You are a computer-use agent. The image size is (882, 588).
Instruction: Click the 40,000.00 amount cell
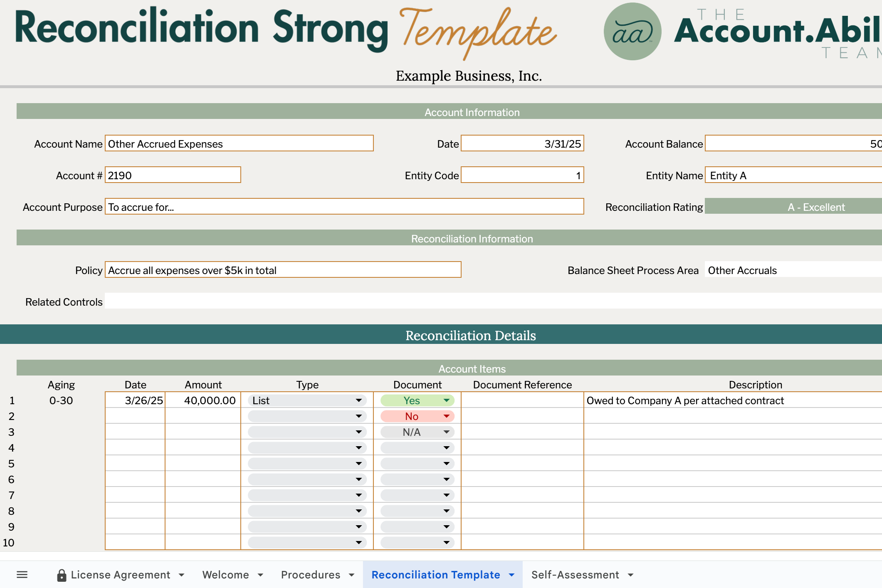pyautogui.click(x=203, y=400)
